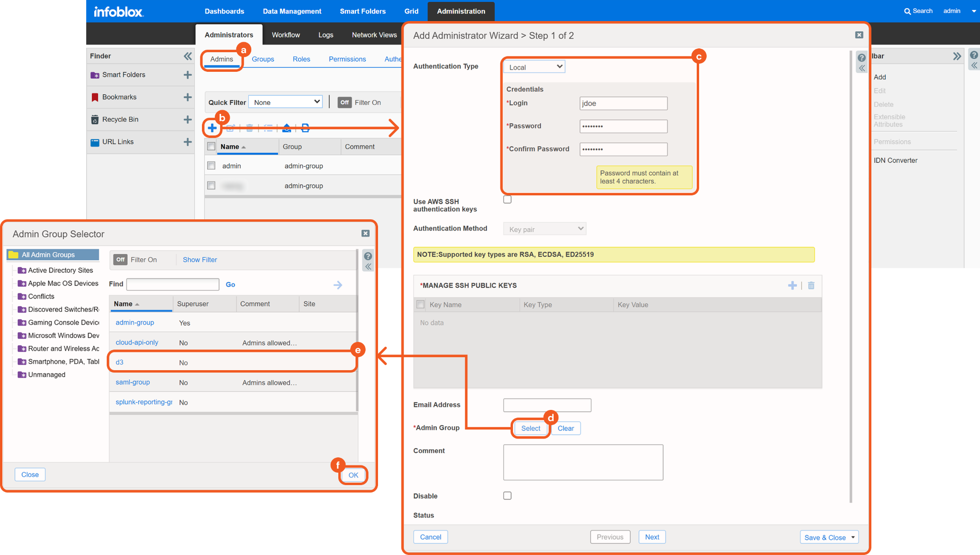Open the Authentication Type Local dropdown
The width and height of the screenshot is (980, 555).
534,67
